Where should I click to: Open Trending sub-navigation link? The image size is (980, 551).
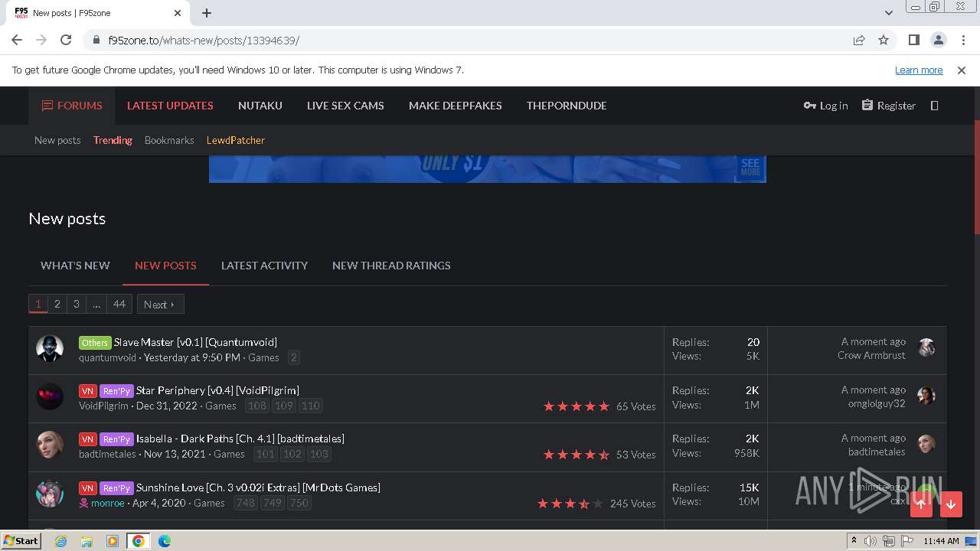[113, 140]
